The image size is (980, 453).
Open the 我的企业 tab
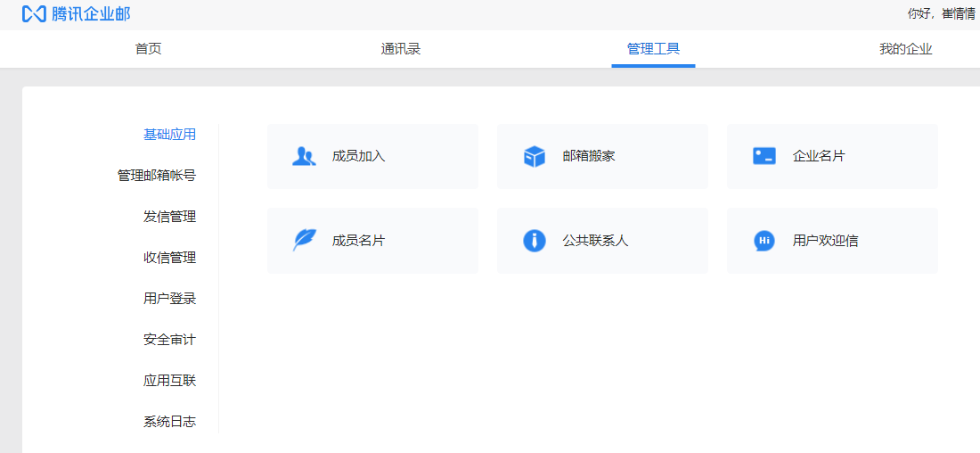pos(905,49)
